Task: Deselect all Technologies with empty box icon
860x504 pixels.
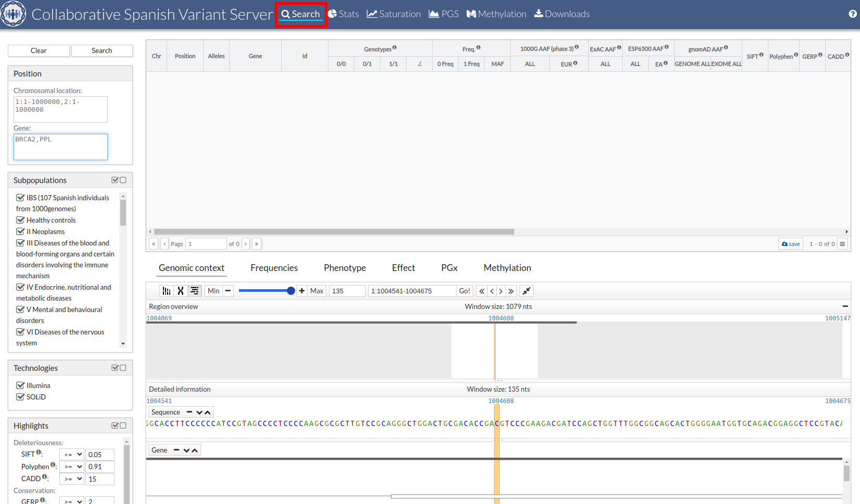Action: (x=123, y=368)
